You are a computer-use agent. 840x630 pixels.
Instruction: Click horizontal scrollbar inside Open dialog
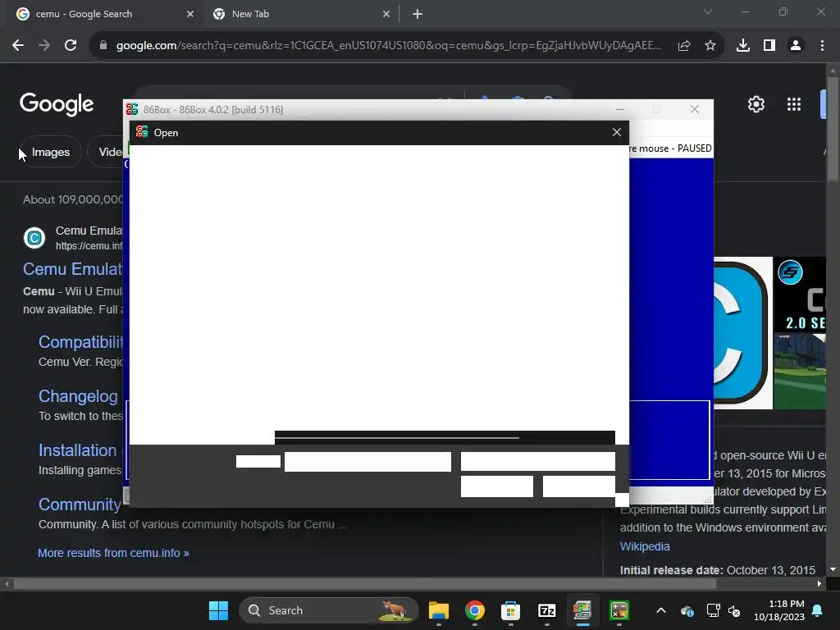click(398, 438)
